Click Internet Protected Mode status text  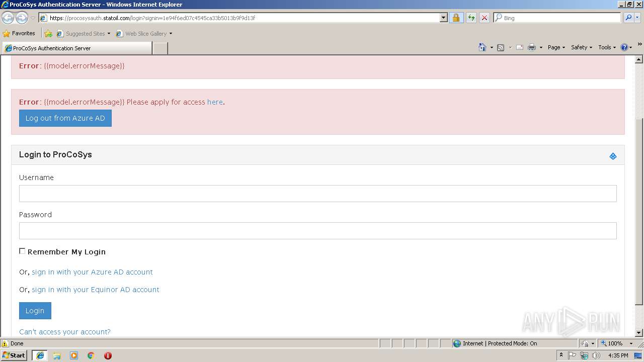tap(500, 343)
